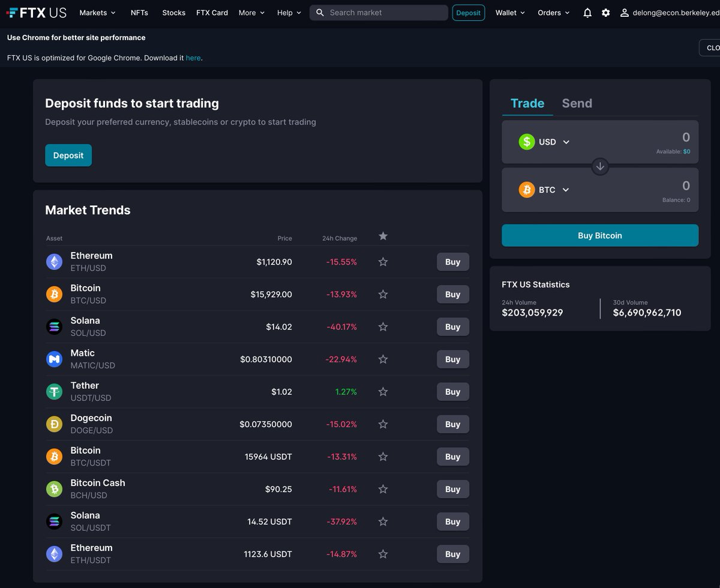Favorite Tether with star
This screenshot has height=588, width=720.
pyautogui.click(x=383, y=391)
